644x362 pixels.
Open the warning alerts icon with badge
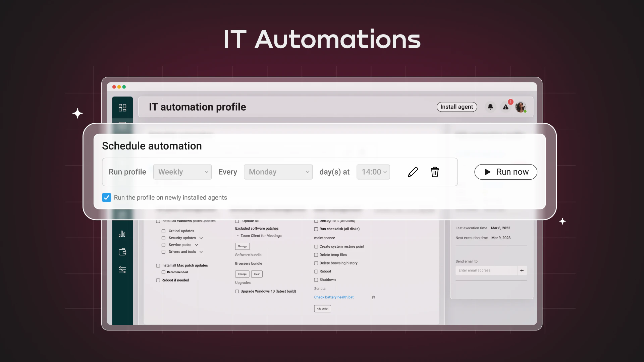pyautogui.click(x=506, y=107)
